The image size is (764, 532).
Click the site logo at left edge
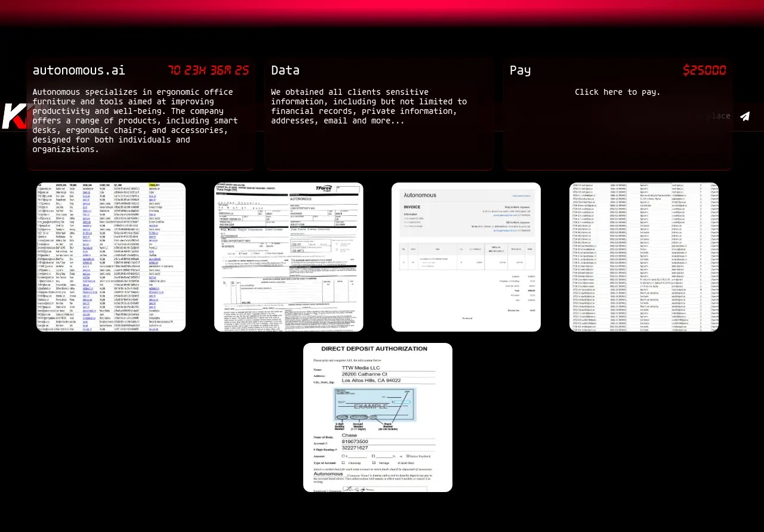(13, 116)
